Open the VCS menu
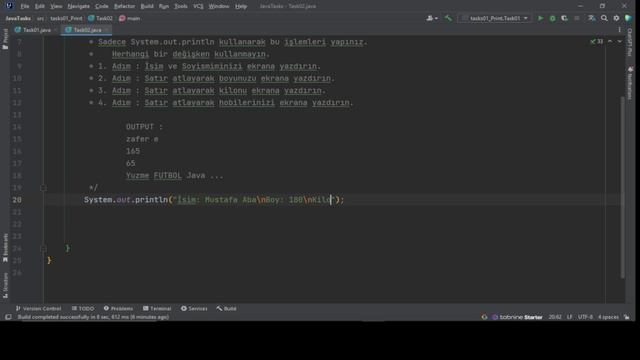The width and height of the screenshot is (640, 360). pyautogui.click(x=198, y=6)
